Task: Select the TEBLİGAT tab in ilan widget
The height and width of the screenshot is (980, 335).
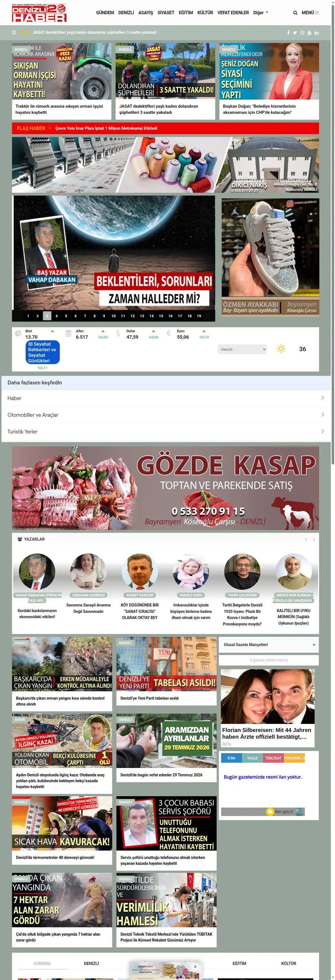Action: pyautogui.click(x=273, y=758)
